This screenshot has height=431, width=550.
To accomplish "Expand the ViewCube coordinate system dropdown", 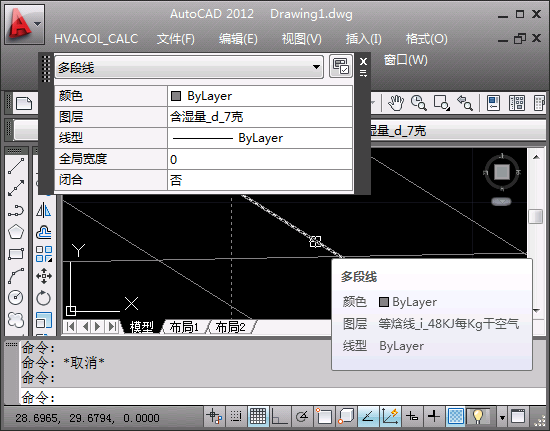I will tap(502, 202).
